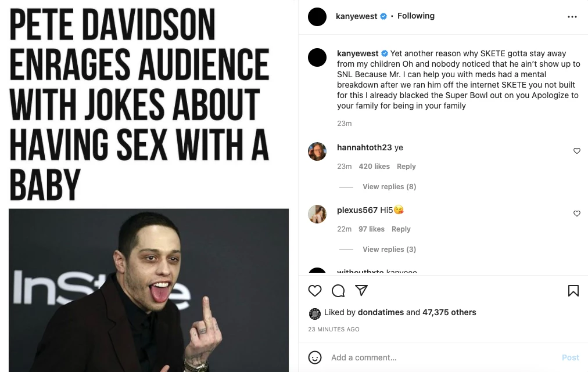
Task: Open the comment bubble icon
Action: click(338, 291)
